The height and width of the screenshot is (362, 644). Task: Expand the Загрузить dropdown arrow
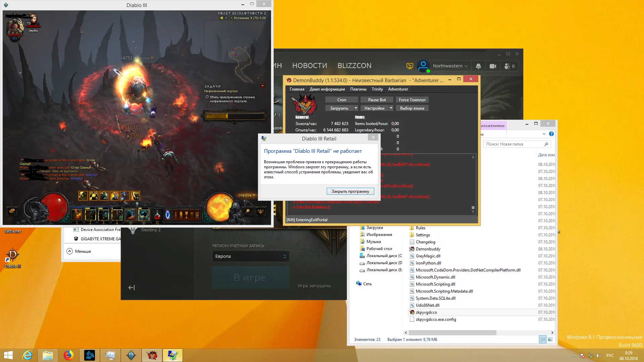point(356,108)
